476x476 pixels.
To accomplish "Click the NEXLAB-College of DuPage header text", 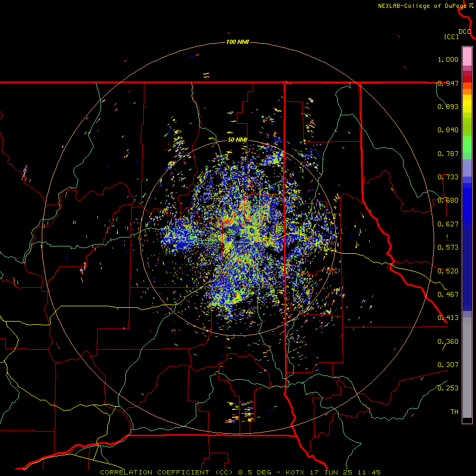I will 422,6.
